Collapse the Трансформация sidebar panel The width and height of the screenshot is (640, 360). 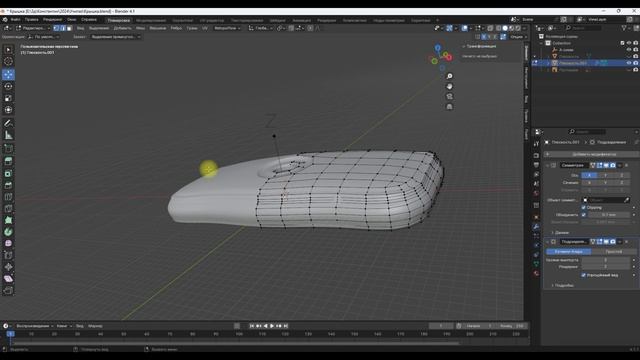[x=480, y=47]
